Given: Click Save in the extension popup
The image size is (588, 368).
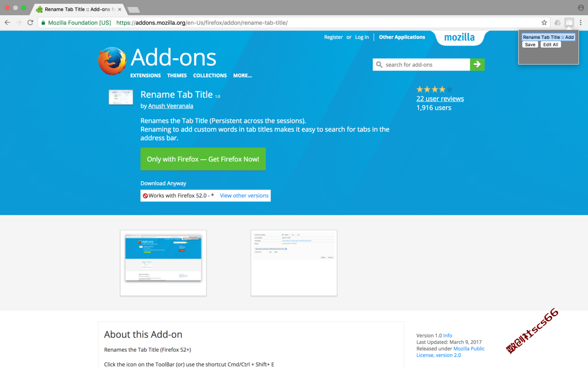Looking at the screenshot, I should pyautogui.click(x=530, y=45).
